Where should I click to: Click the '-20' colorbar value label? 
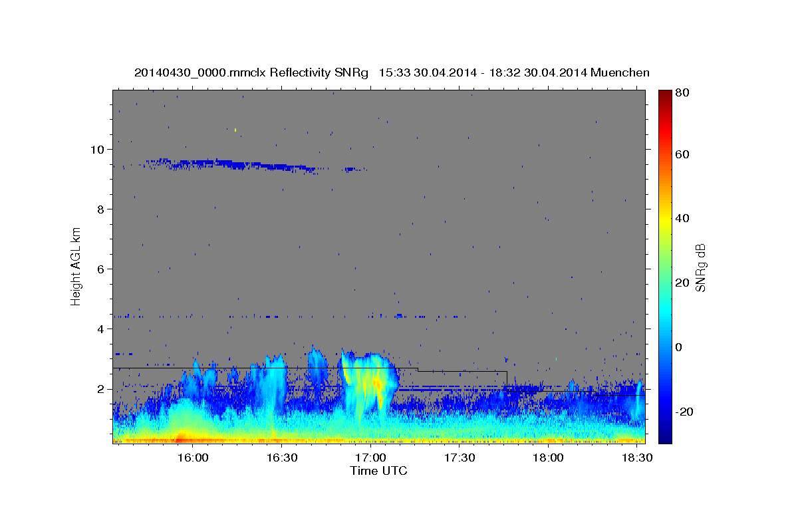(x=684, y=412)
